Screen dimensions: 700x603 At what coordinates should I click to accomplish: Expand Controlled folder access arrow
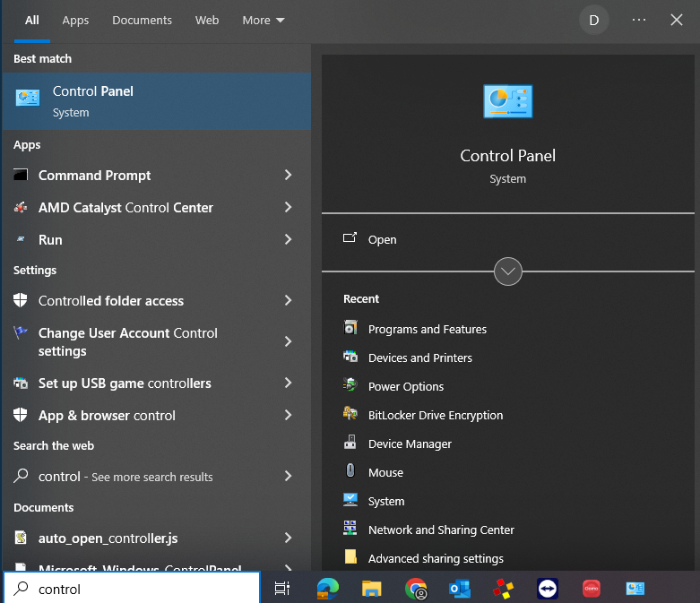[288, 300]
